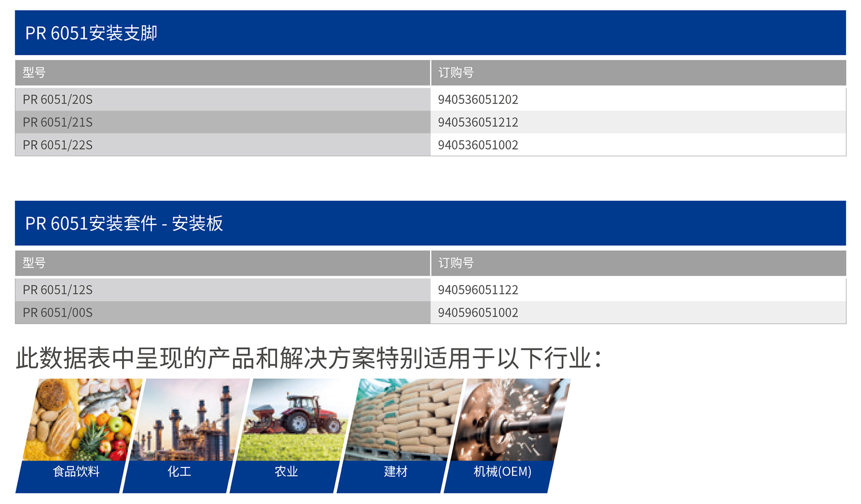Select model PR 6051/20S cell
The height and width of the screenshot is (504, 861).
pyautogui.click(x=58, y=100)
